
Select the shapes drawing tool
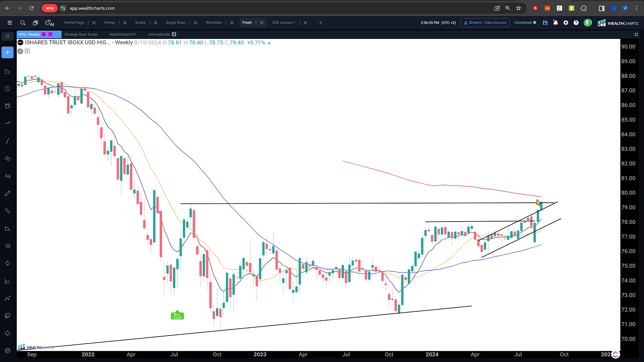(x=7, y=159)
